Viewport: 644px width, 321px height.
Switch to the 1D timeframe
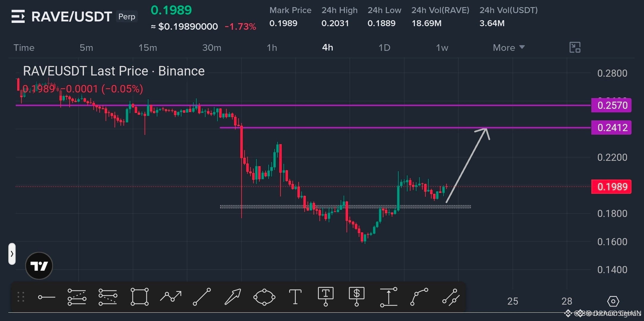[x=384, y=48]
